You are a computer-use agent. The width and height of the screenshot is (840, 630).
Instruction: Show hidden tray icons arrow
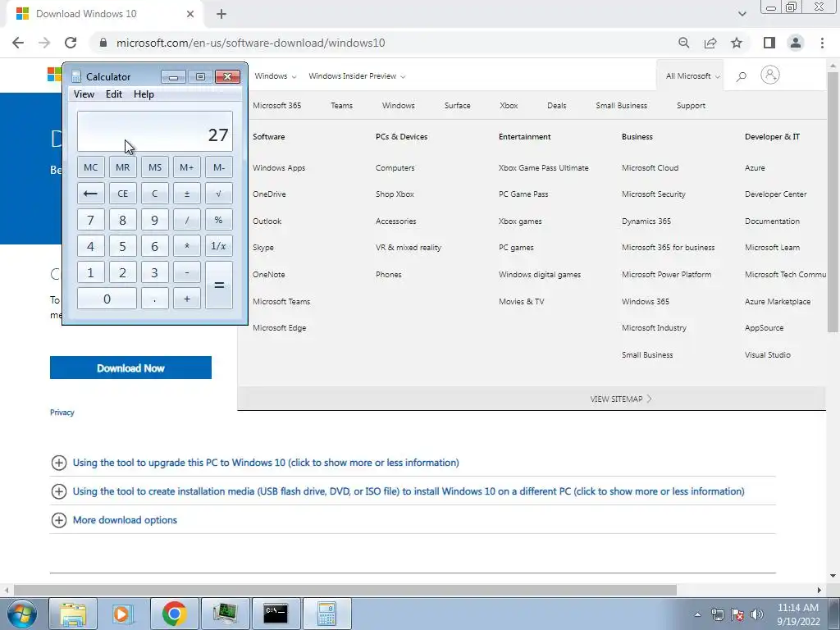pos(697,614)
